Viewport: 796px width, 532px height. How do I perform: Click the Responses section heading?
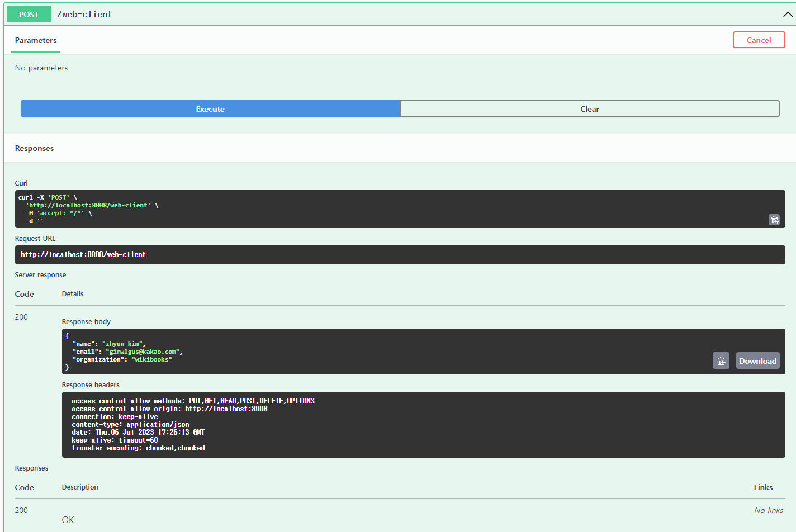(34, 148)
